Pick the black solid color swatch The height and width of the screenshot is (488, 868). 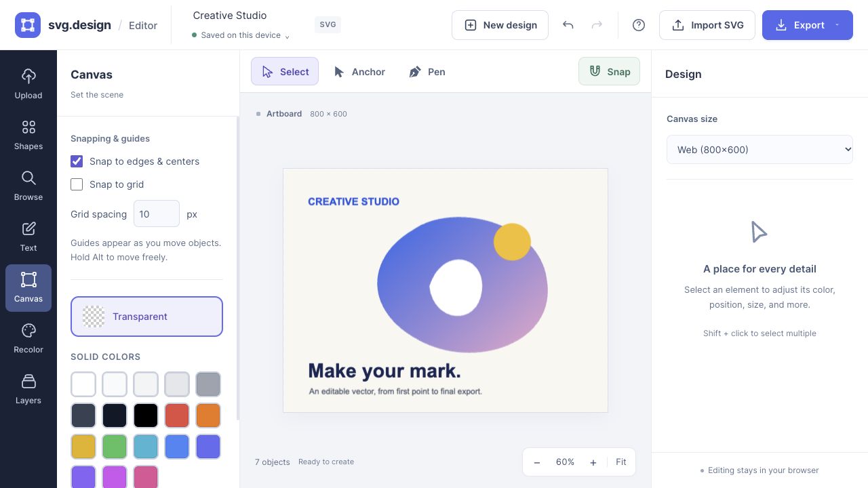click(x=146, y=415)
